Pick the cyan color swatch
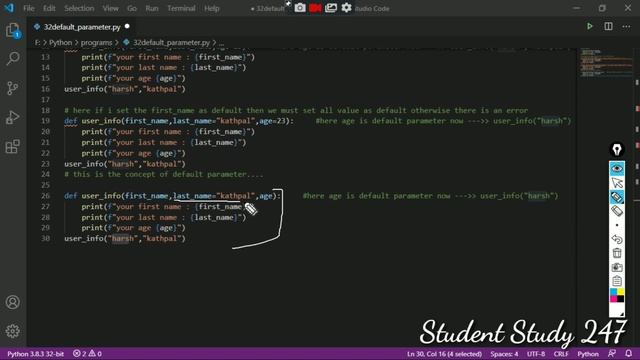640x360 pixels. coord(613,292)
